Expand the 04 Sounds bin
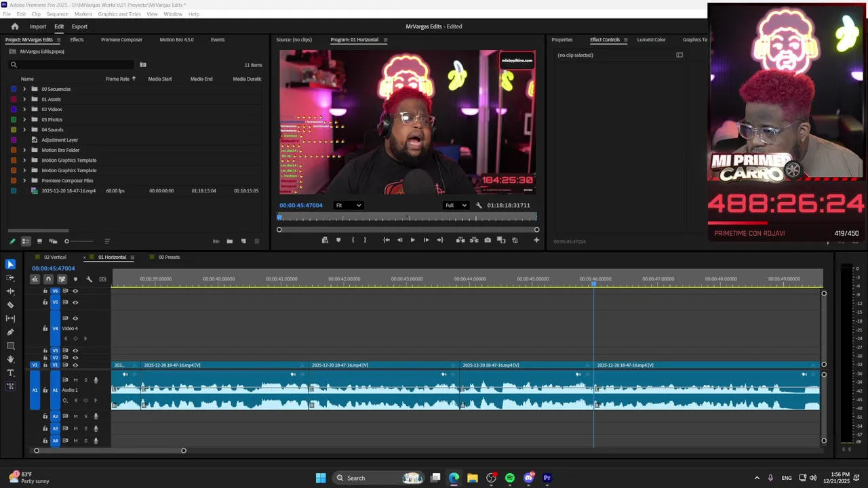868x488 pixels. pos(24,129)
